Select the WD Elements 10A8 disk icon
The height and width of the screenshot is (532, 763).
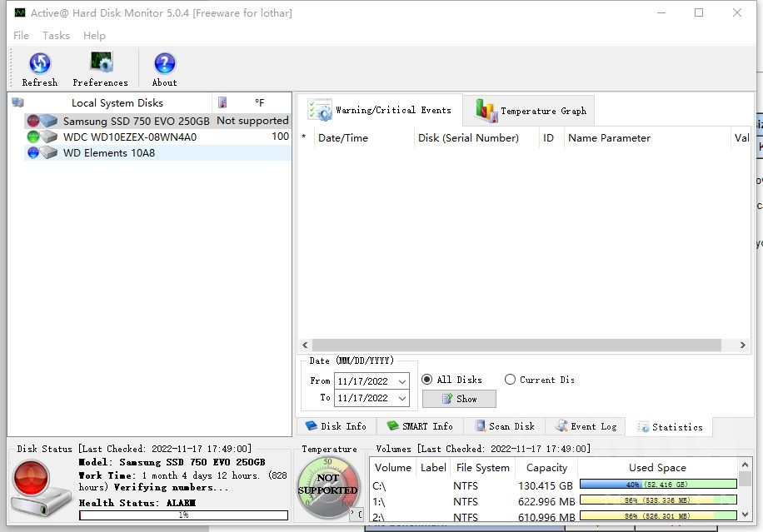42,153
